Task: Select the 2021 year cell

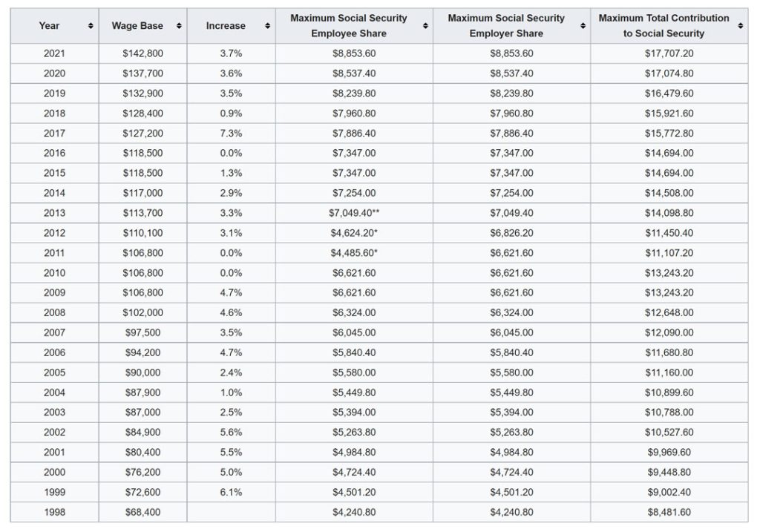Action: point(54,53)
